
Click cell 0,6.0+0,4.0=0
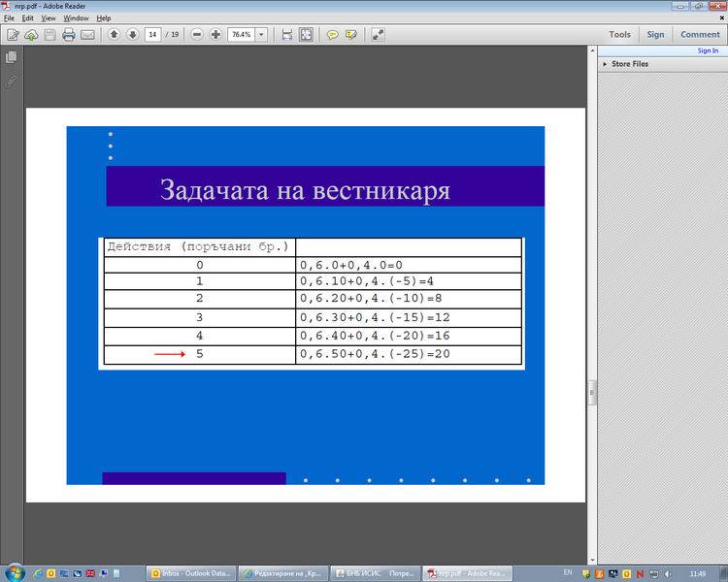coord(409,265)
